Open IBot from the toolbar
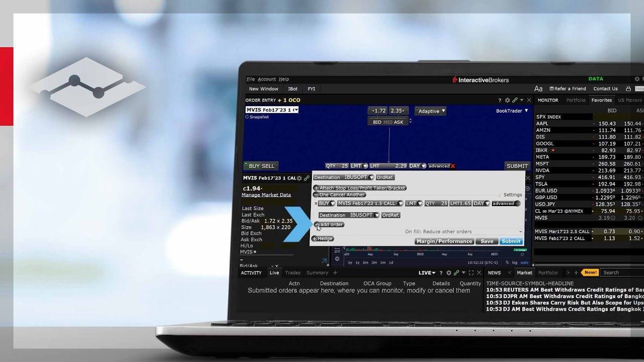 coord(293,88)
